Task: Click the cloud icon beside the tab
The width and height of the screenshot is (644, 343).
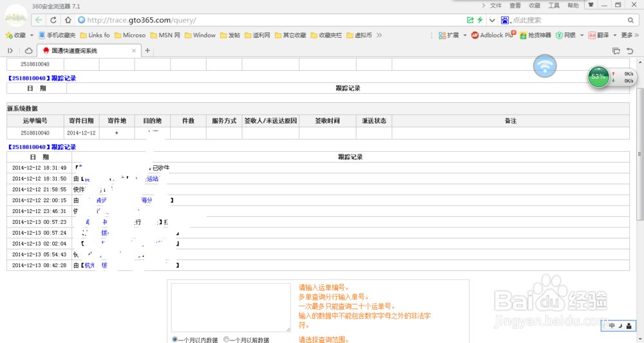Action: tap(29, 51)
